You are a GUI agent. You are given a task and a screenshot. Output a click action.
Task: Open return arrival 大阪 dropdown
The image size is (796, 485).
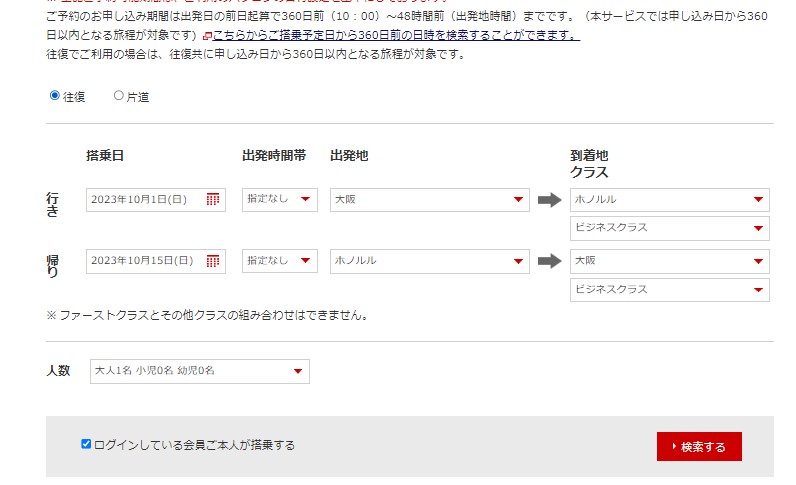670,261
